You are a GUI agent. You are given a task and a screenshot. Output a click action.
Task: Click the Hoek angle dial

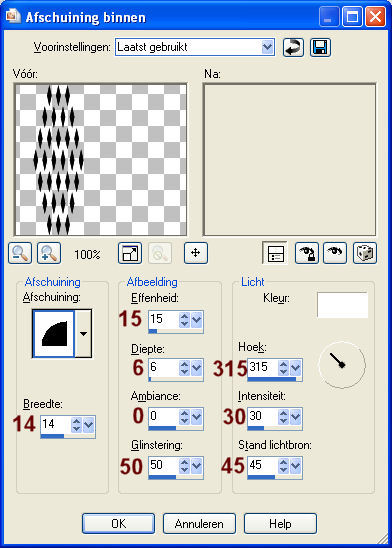click(x=342, y=365)
